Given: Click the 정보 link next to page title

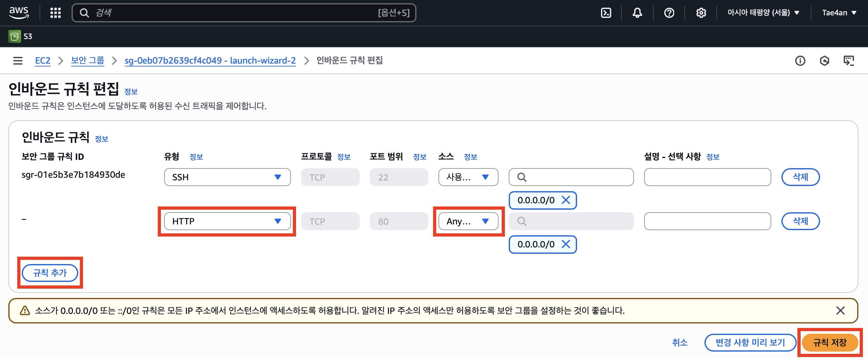Looking at the screenshot, I should (x=131, y=91).
